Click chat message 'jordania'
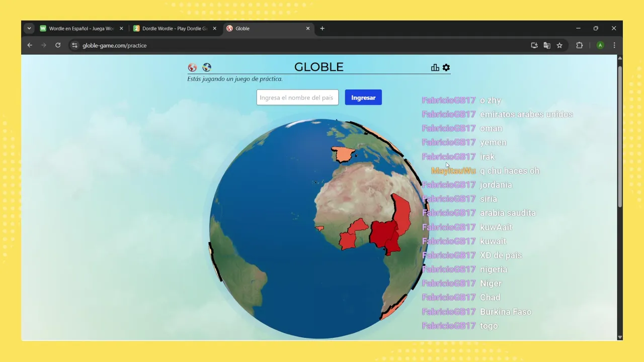 (x=496, y=185)
